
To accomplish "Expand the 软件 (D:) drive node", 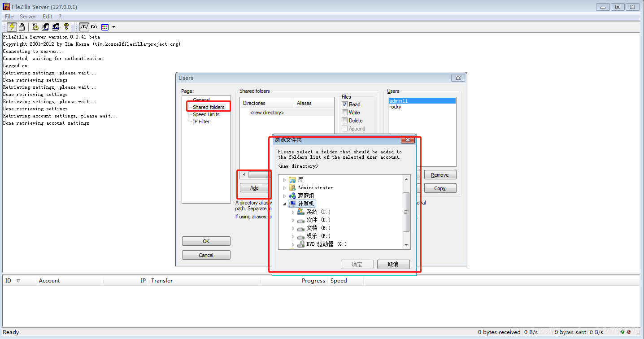I will pos(293,220).
